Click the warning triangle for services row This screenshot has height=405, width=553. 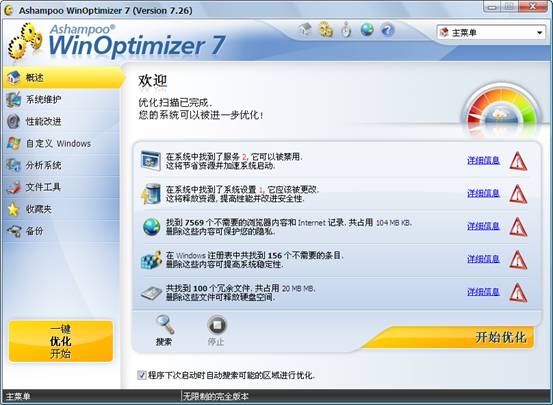[x=518, y=161]
